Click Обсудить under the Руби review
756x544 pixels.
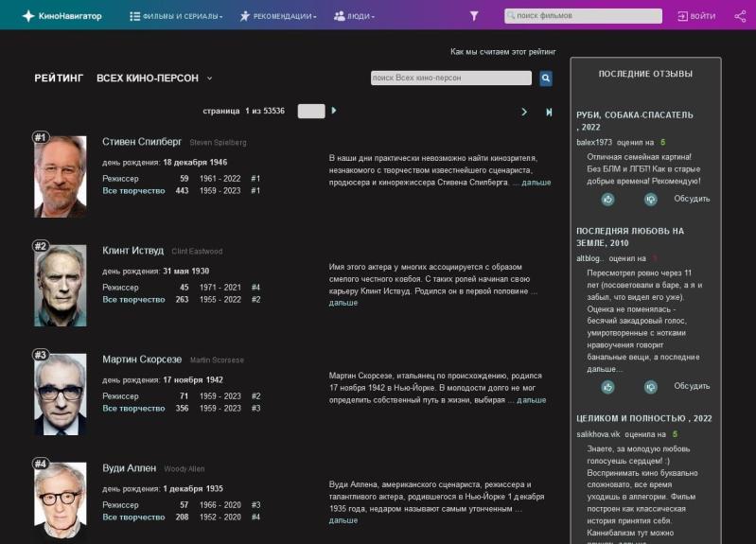click(692, 199)
